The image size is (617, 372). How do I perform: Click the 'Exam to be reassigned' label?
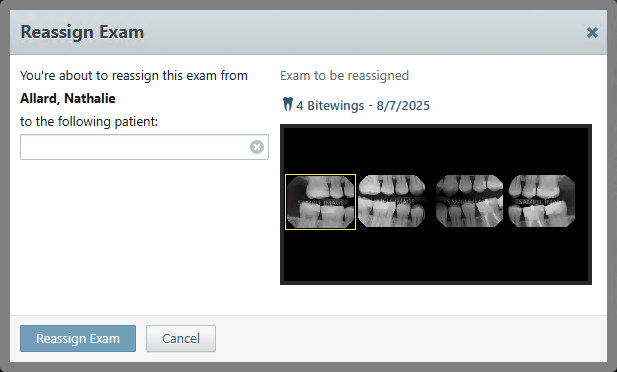(x=344, y=76)
